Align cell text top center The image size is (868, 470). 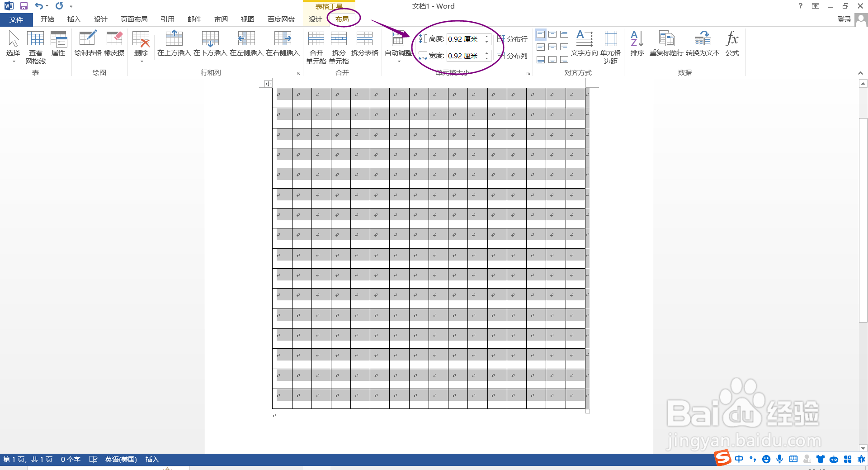click(552, 34)
